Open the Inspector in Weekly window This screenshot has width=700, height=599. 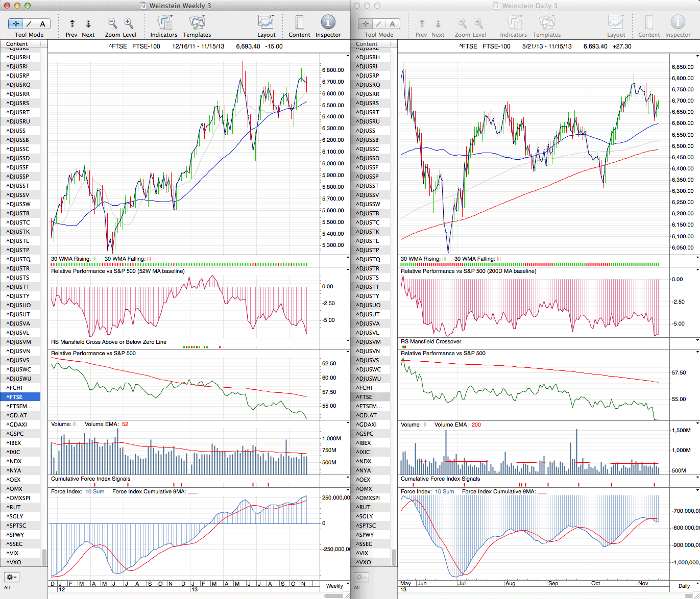[x=328, y=23]
